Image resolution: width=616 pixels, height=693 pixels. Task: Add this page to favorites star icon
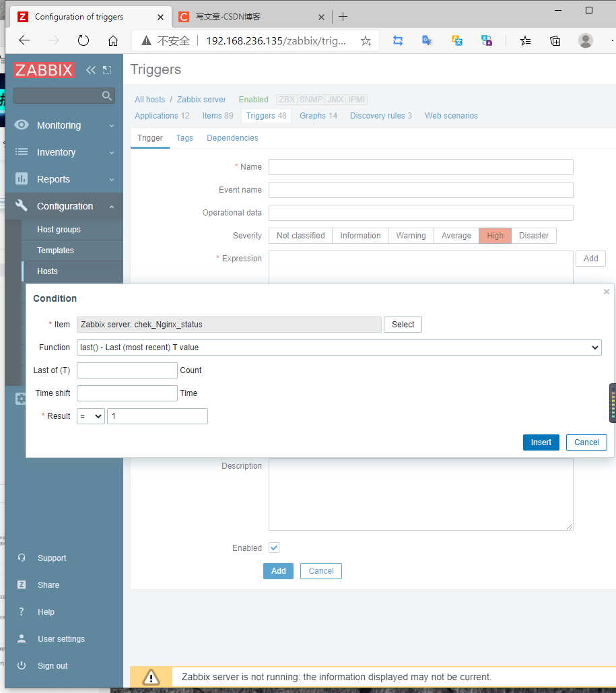tap(366, 40)
